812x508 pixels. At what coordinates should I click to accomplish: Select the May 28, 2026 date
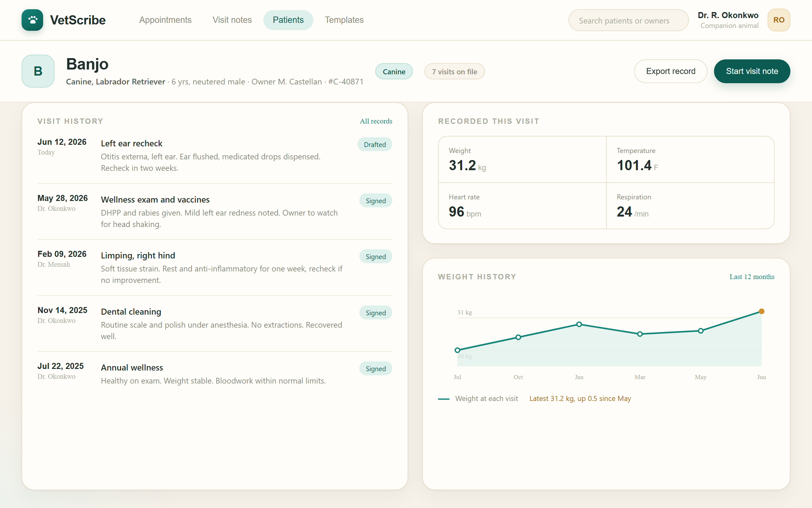pyautogui.click(x=62, y=198)
